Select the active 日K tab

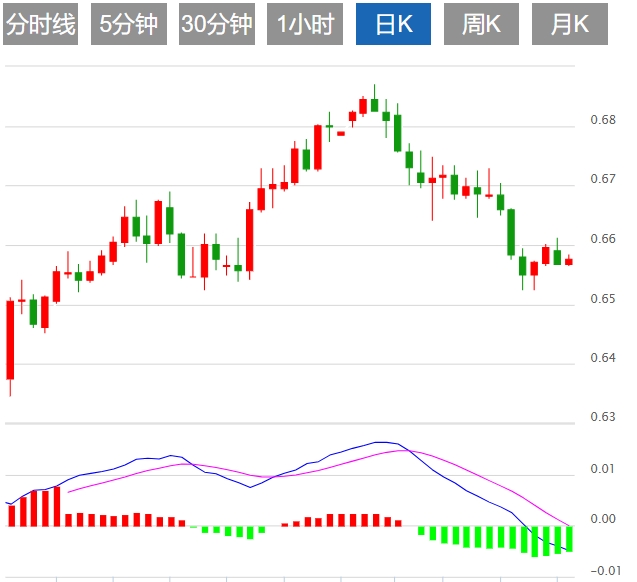coord(393,24)
